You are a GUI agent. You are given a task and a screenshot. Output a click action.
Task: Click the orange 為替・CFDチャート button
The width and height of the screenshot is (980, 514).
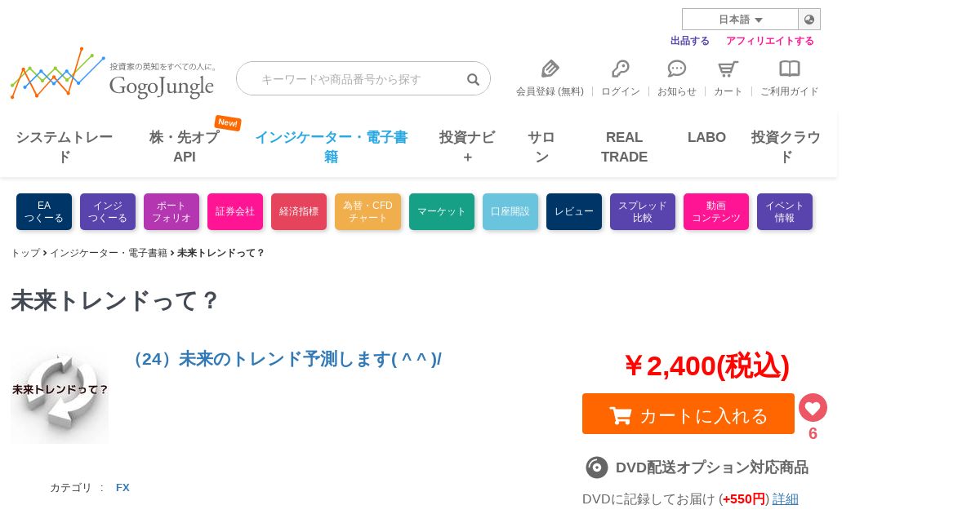367,211
